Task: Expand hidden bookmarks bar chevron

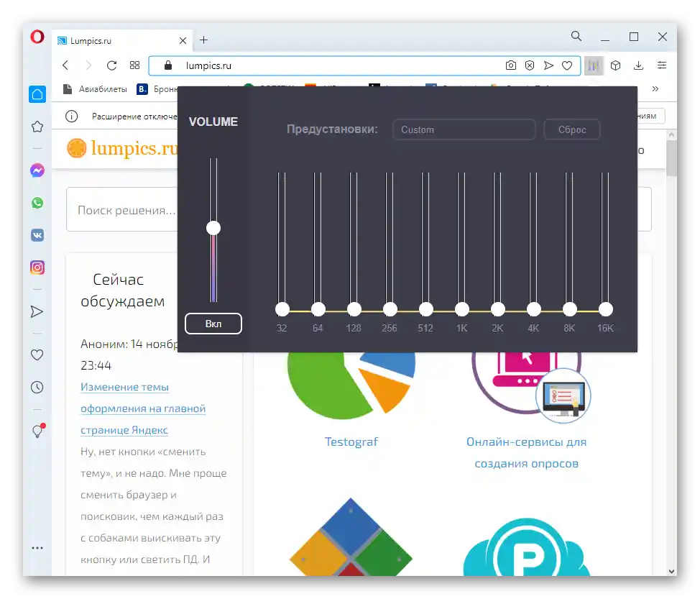Action: click(655, 89)
